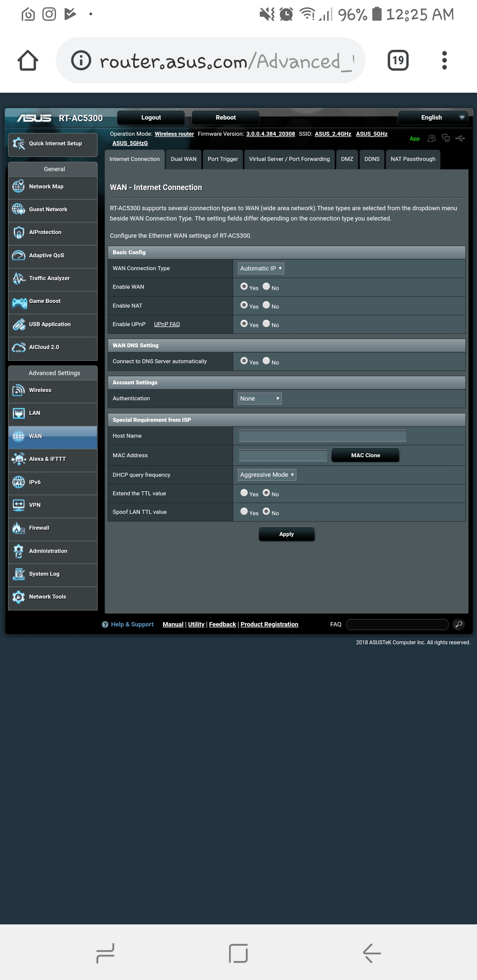Tap the browser home icon
The image size is (477, 980).
[x=28, y=61]
